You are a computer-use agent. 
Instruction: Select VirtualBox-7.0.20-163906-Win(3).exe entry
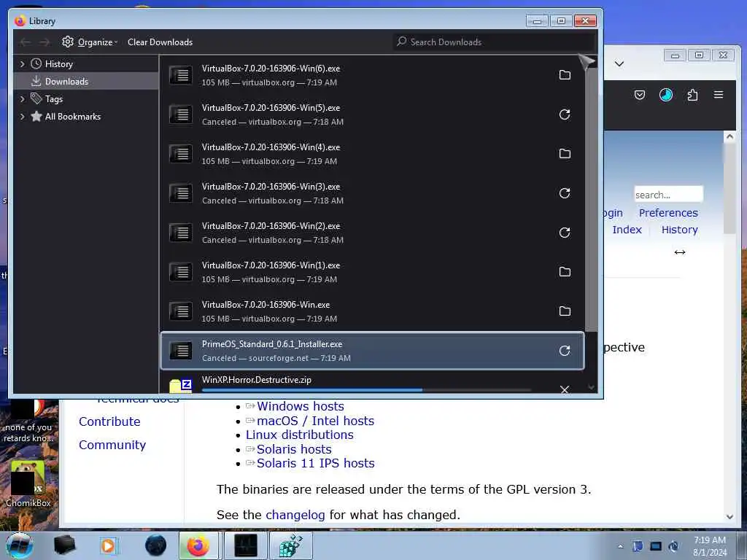[x=372, y=193]
